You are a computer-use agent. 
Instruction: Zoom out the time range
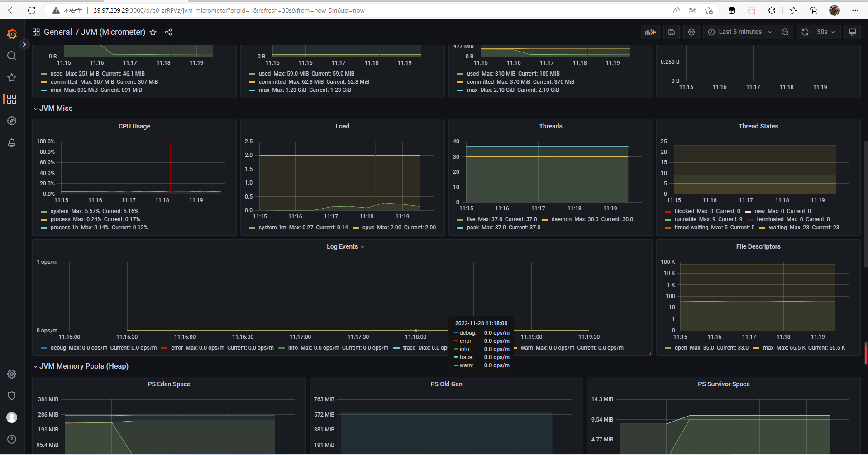click(x=785, y=32)
